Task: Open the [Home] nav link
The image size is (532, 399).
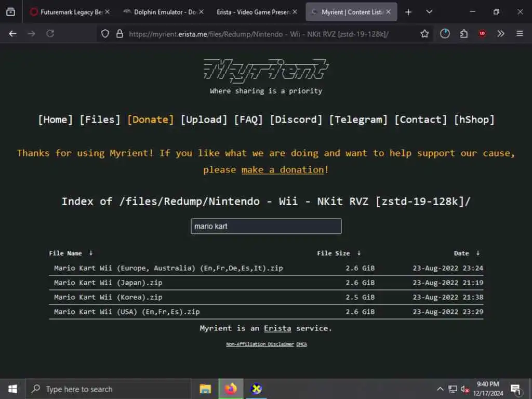Action: pos(55,119)
